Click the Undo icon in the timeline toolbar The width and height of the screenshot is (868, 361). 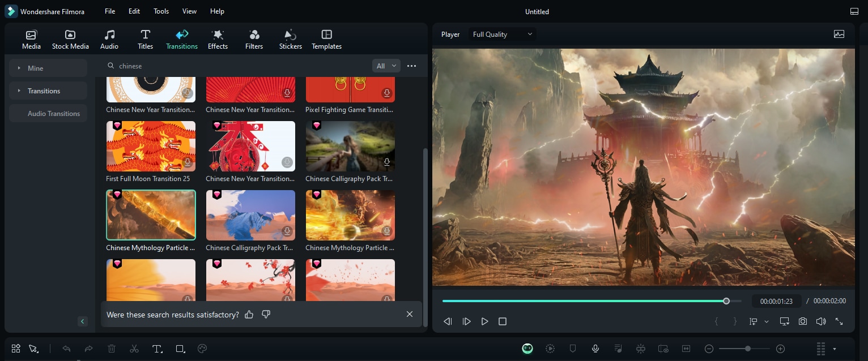(x=66, y=349)
